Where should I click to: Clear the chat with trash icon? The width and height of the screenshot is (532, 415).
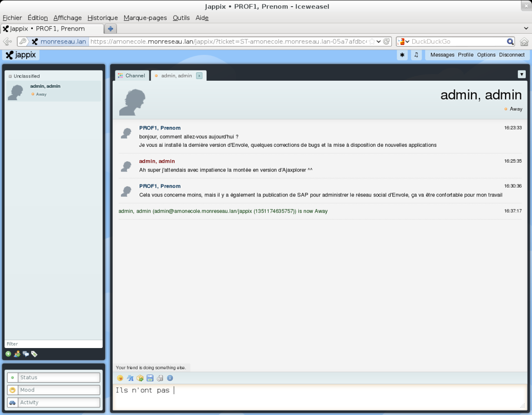(x=160, y=378)
